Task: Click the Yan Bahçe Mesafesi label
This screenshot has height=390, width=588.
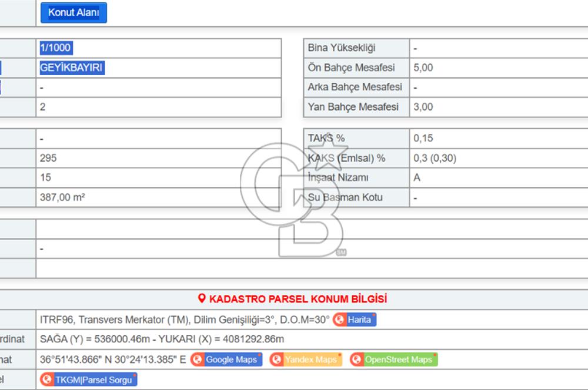Action: pyautogui.click(x=353, y=107)
